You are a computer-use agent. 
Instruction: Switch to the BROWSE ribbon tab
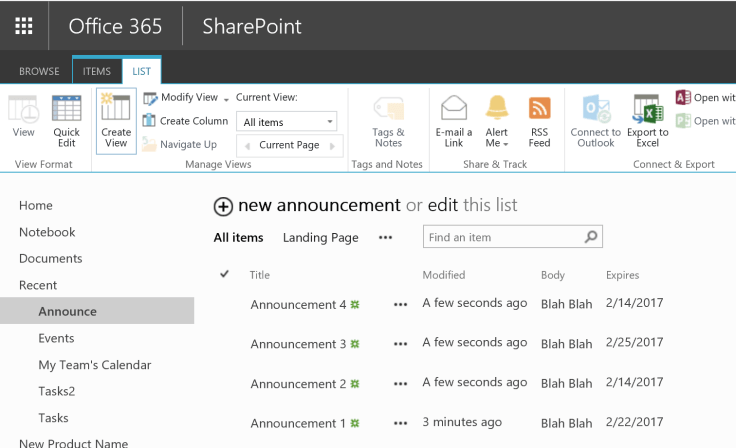pyautogui.click(x=39, y=71)
